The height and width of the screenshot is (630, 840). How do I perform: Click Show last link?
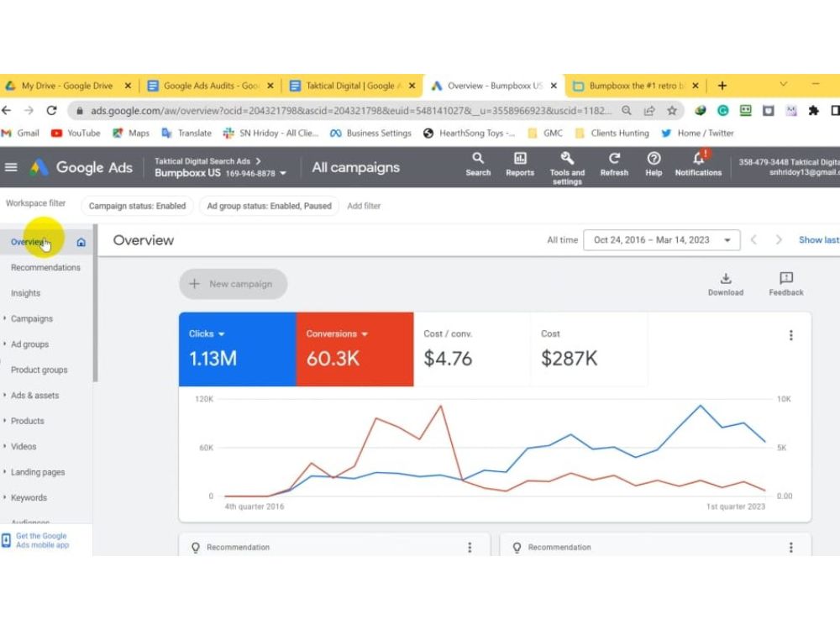coord(818,240)
